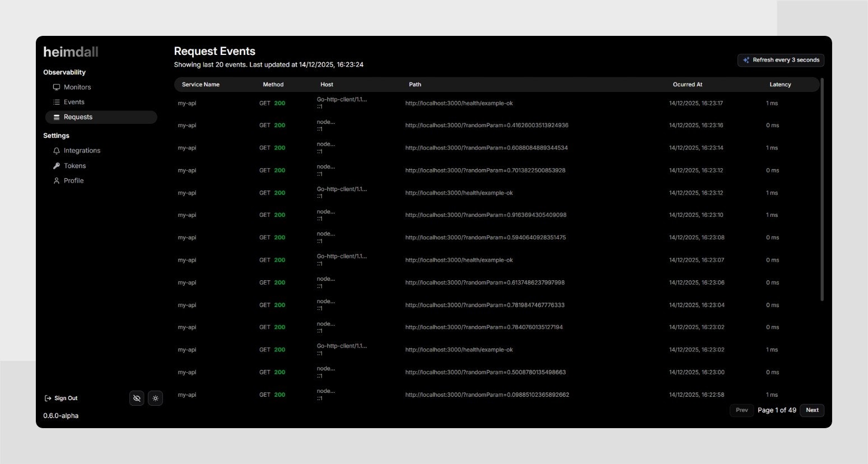Screen dimensions: 868x464
Task: Switch theme using the sun toggle
Action: pos(155,398)
